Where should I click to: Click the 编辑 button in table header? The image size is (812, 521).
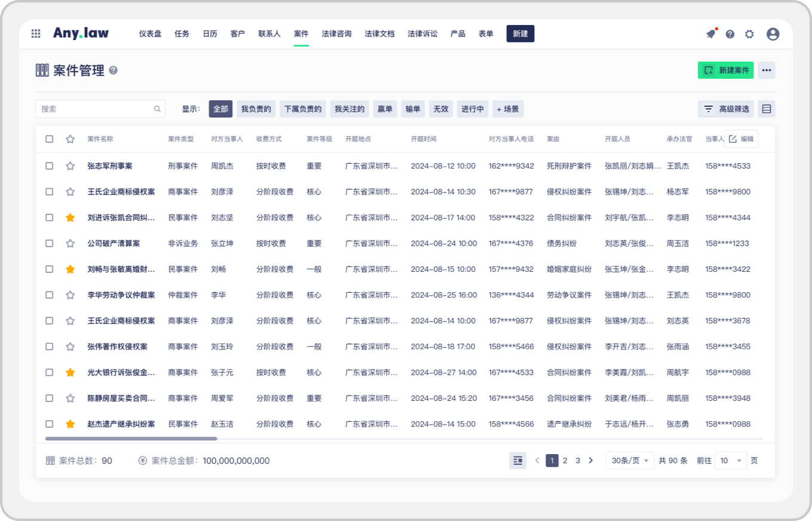pyautogui.click(x=741, y=139)
